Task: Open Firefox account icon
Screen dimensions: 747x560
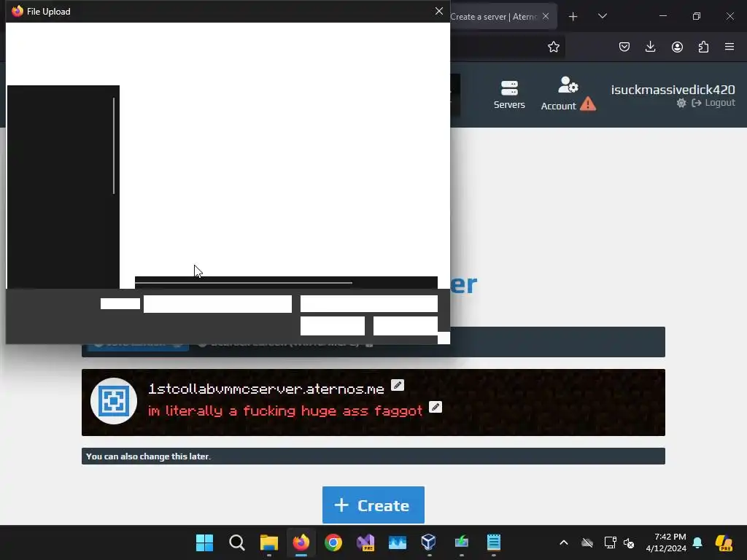Action: click(x=677, y=47)
